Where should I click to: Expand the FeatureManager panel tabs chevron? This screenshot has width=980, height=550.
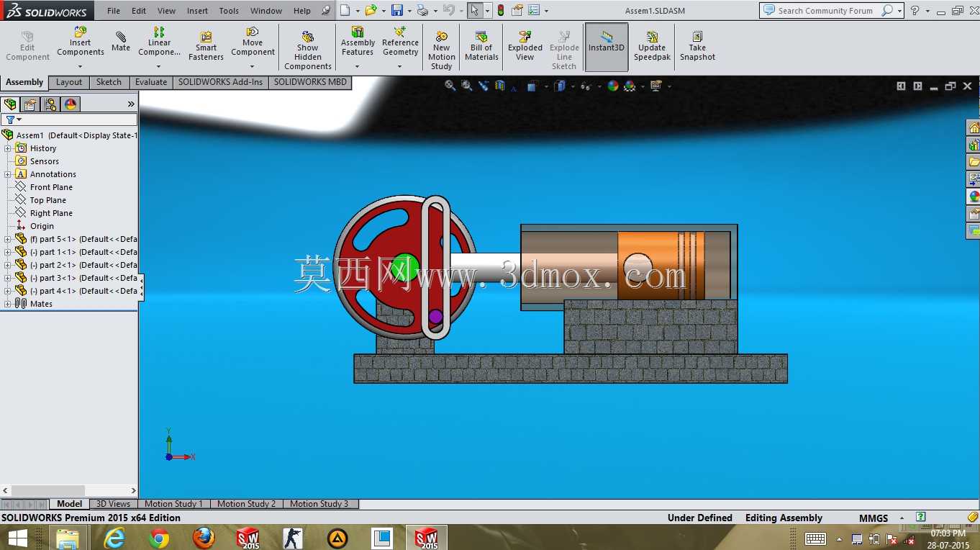[131, 104]
